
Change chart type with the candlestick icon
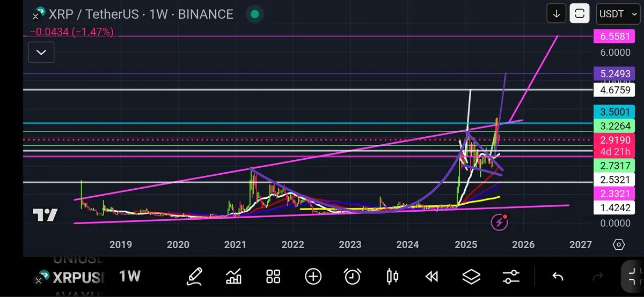coord(392,276)
